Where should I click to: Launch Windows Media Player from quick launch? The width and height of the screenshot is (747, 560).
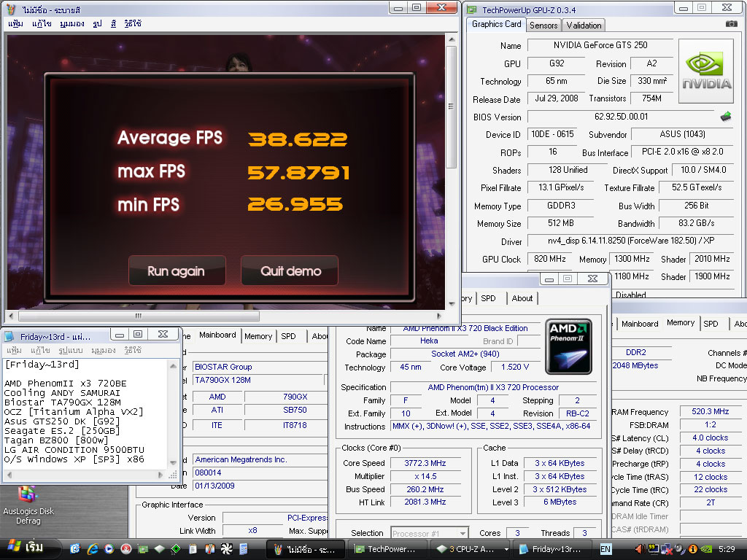109,549
